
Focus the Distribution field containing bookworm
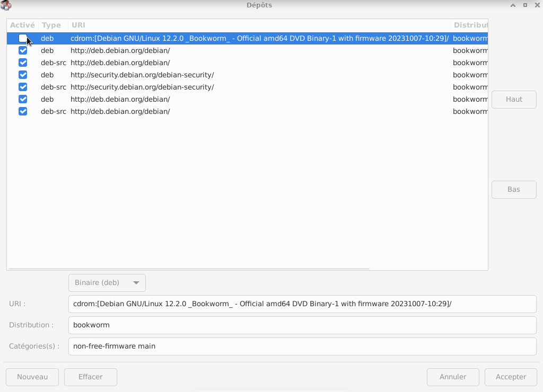[x=302, y=325]
